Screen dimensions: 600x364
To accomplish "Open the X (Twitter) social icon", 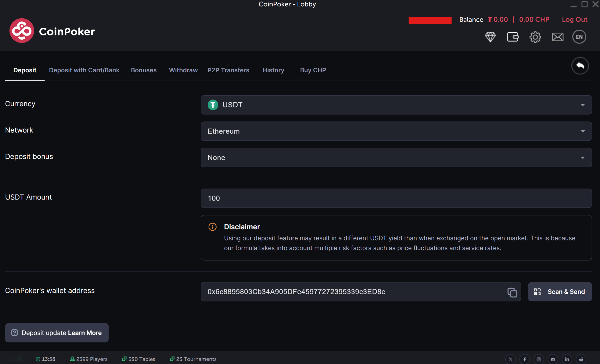I will tap(510, 359).
